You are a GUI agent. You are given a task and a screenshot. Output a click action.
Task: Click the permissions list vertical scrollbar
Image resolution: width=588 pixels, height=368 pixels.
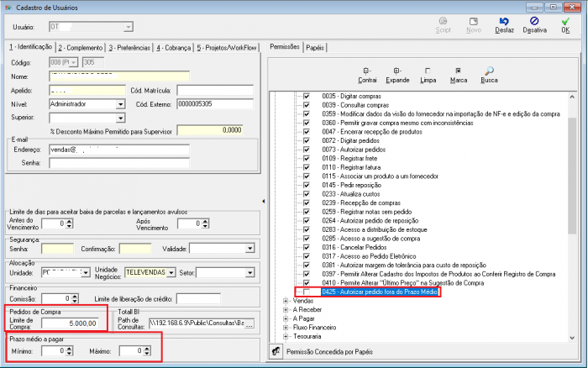(572, 210)
